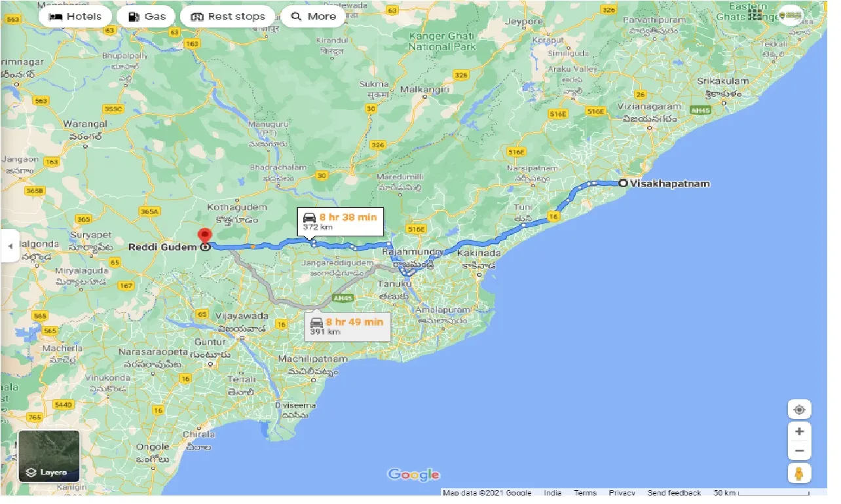This screenshot has width=841, height=504.
Task: Expand the collapsed left side panel
Action: coord(10,246)
